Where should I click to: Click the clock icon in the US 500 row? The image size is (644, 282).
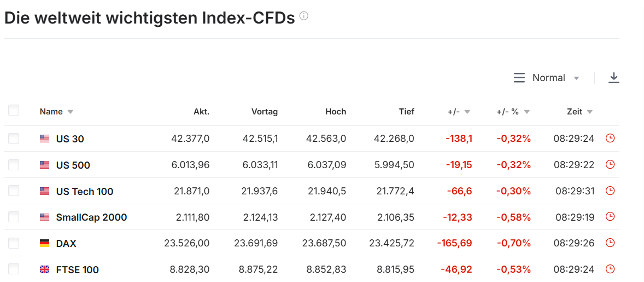[x=610, y=165]
